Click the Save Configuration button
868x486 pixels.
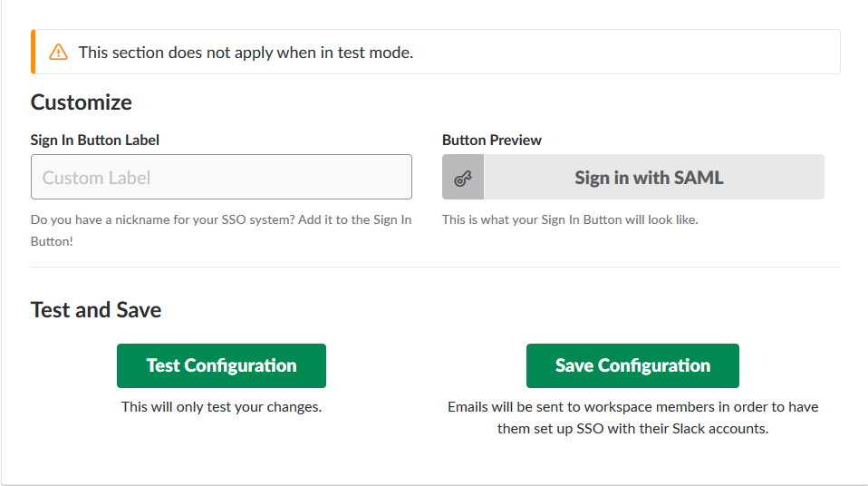click(632, 365)
